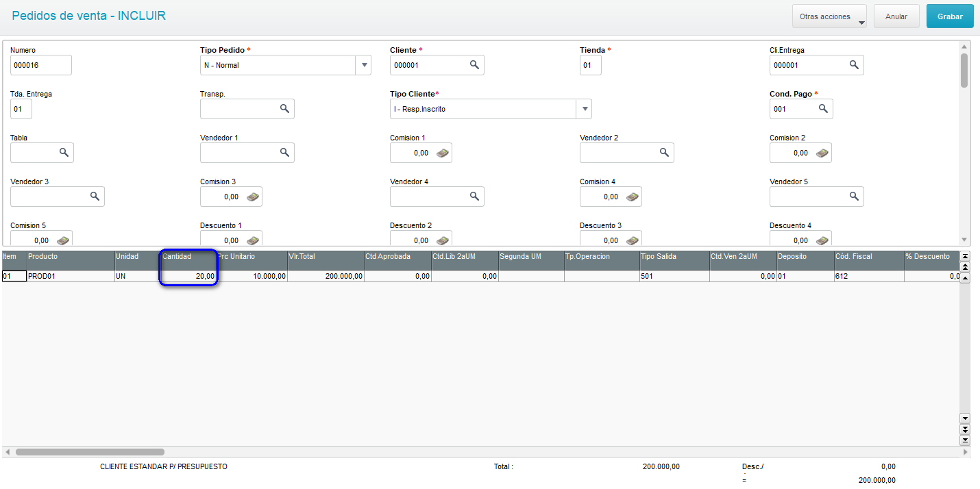Image resolution: width=980 pixels, height=489 pixels.
Task: Click Comision 3 calculator money icon
Action: click(253, 197)
